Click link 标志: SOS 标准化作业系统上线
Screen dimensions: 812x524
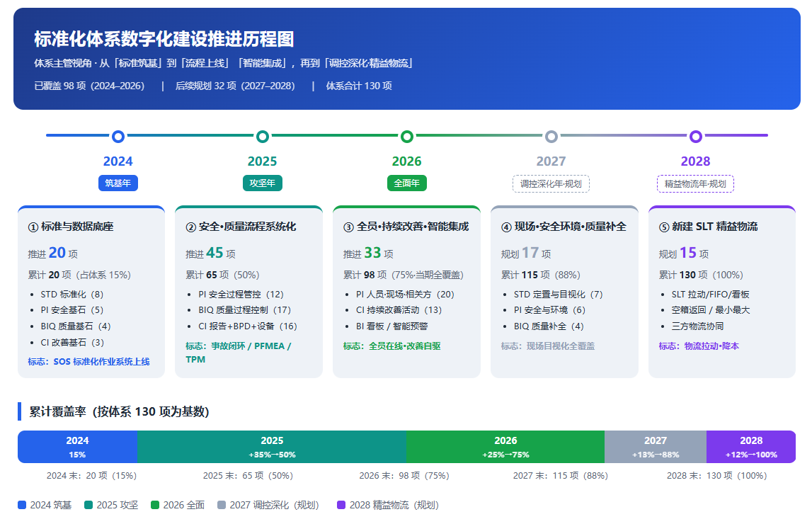pyautogui.click(x=88, y=361)
